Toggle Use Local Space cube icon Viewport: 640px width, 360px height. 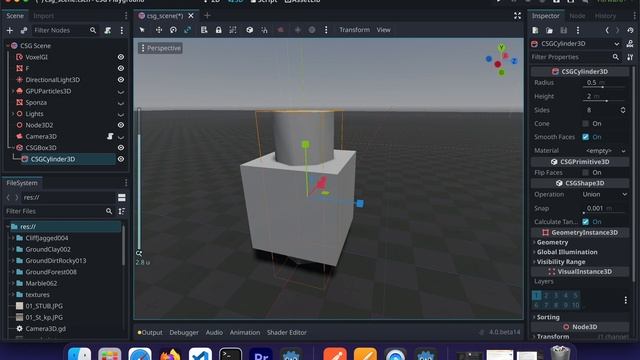pos(249,30)
